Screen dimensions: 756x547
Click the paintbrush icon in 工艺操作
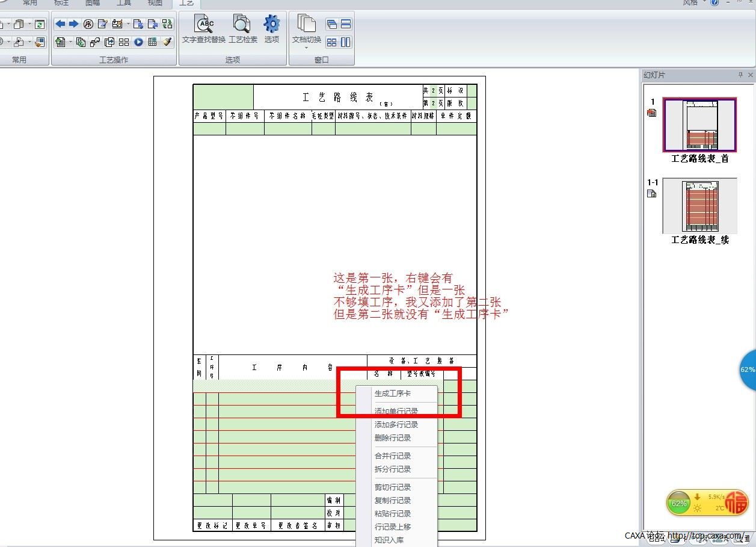click(x=167, y=42)
